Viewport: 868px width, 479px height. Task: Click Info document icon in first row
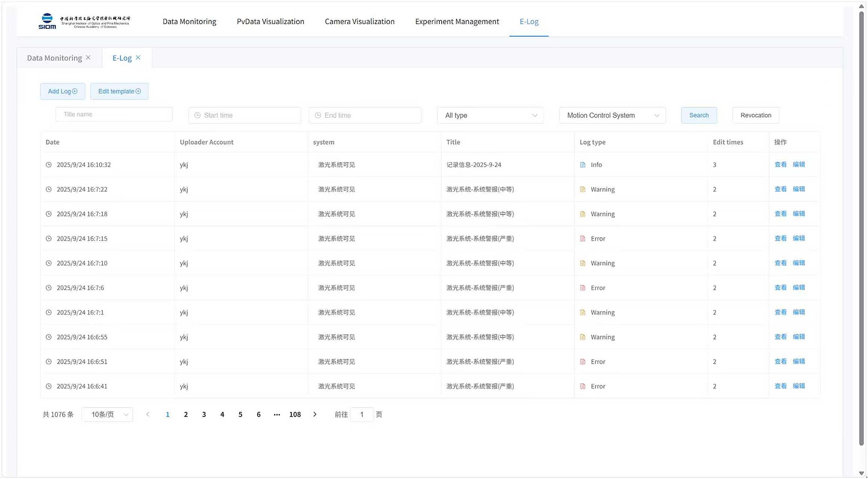(583, 165)
